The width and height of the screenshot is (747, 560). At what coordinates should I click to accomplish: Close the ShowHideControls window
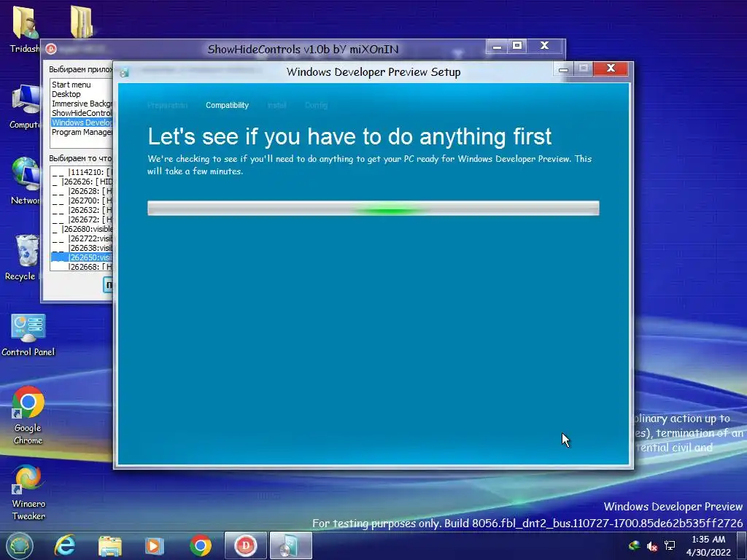[544, 46]
